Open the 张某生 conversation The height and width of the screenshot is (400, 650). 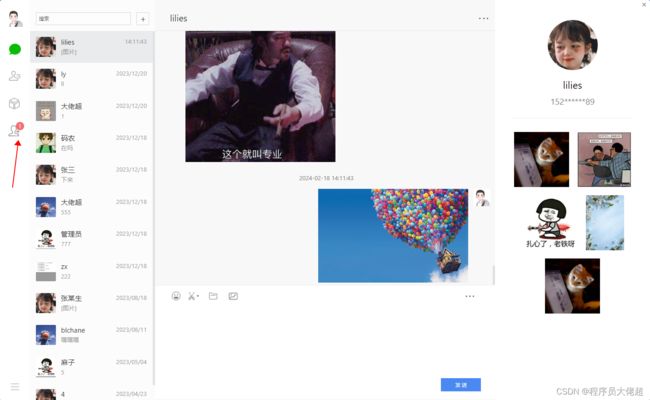click(92, 303)
